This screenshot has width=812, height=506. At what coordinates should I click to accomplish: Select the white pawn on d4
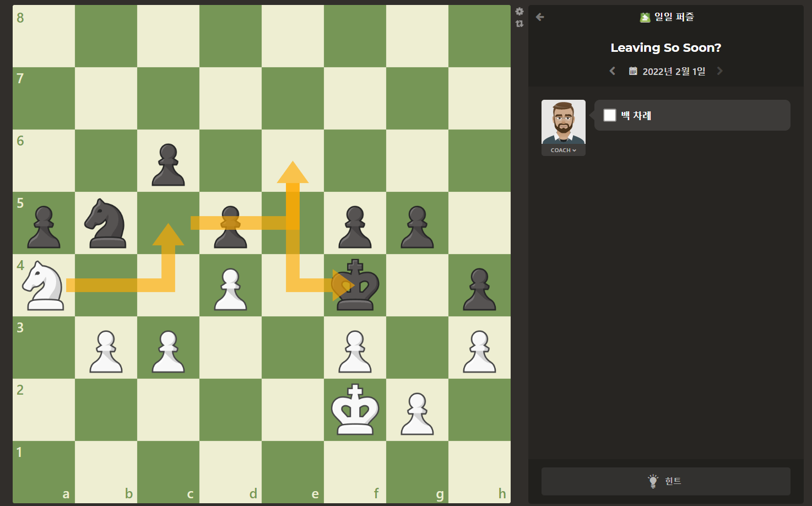[x=230, y=289]
